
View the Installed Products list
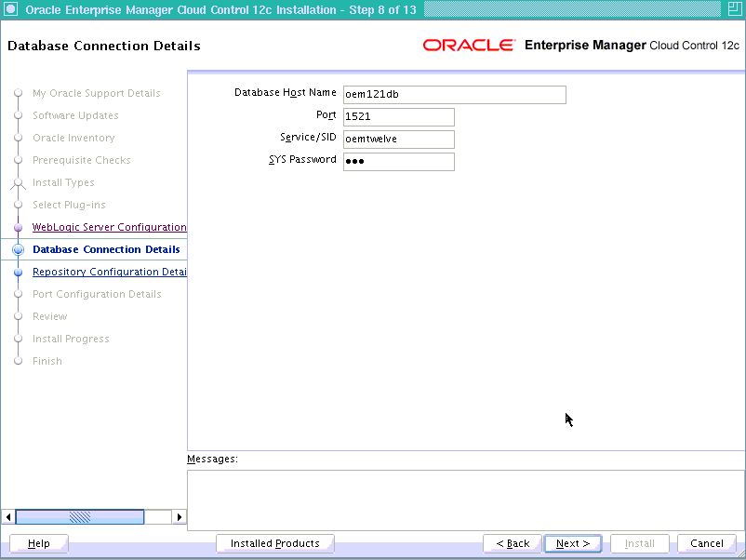(x=274, y=543)
